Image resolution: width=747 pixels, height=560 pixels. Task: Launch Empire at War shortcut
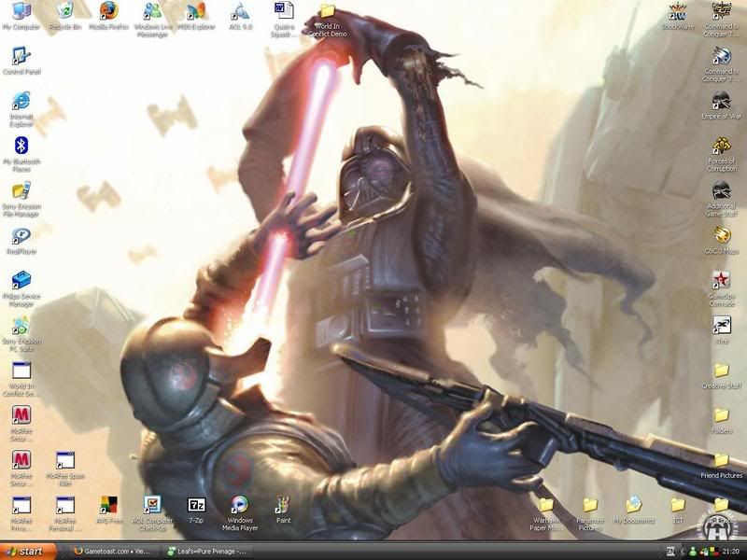pyautogui.click(x=721, y=105)
